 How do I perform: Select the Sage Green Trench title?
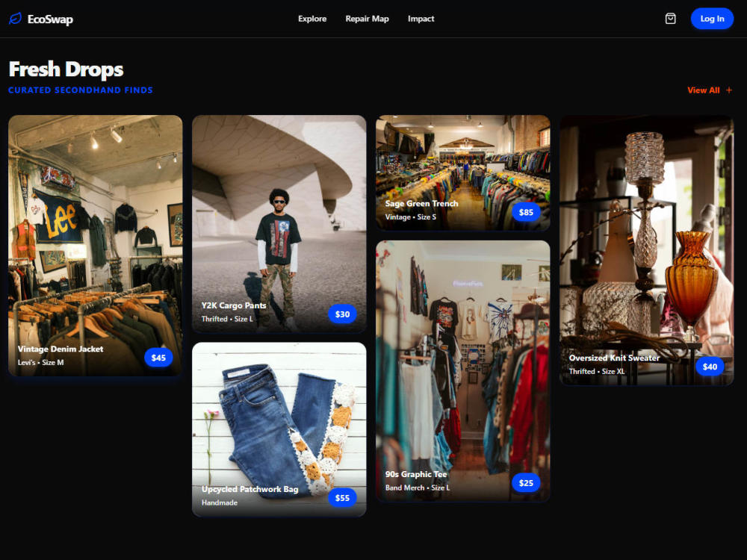click(x=421, y=203)
